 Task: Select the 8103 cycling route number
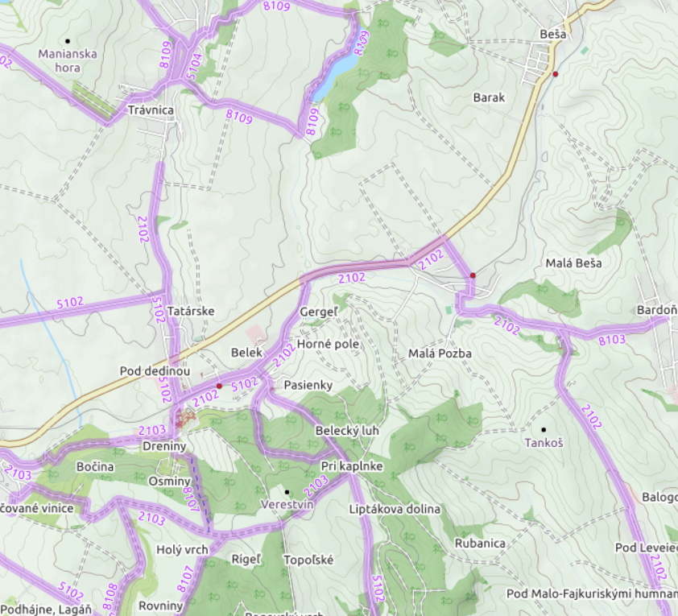coord(612,340)
